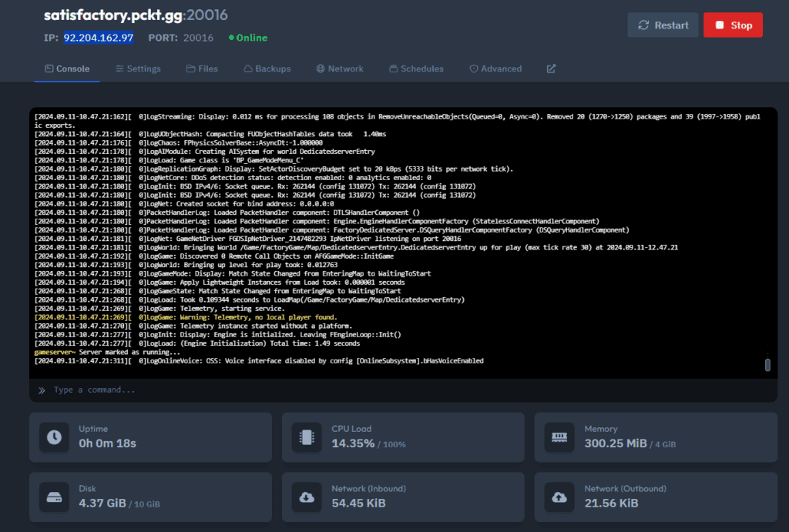Focus the 'Type a command...' input field
This screenshot has height=532, width=789.
click(x=385, y=390)
